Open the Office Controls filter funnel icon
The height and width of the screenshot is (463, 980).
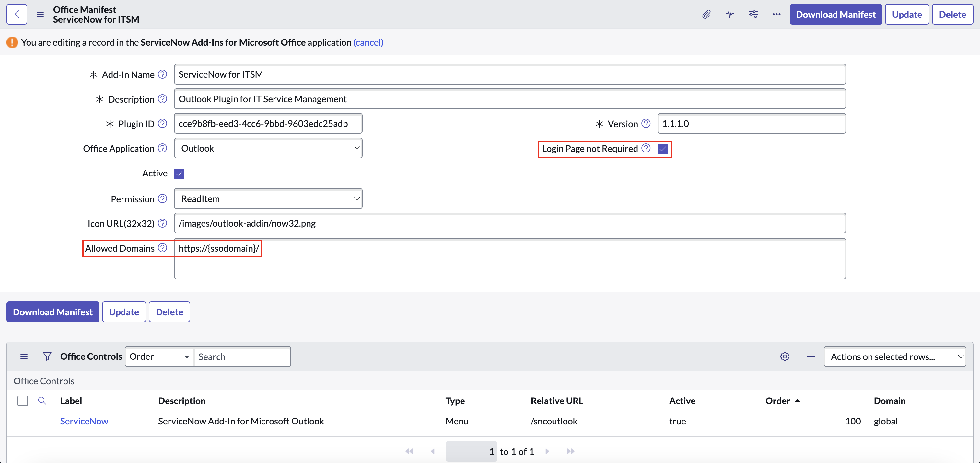(x=47, y=356)
